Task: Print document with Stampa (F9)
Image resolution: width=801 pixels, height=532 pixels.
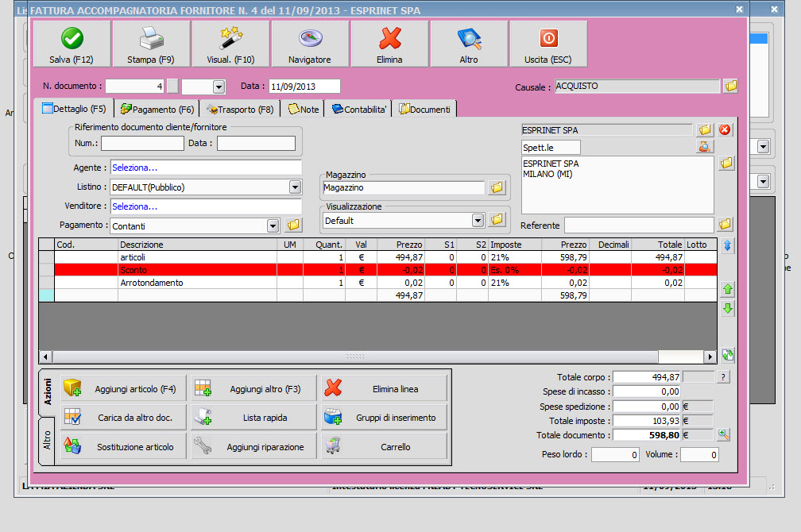Action: click(151, 44)
